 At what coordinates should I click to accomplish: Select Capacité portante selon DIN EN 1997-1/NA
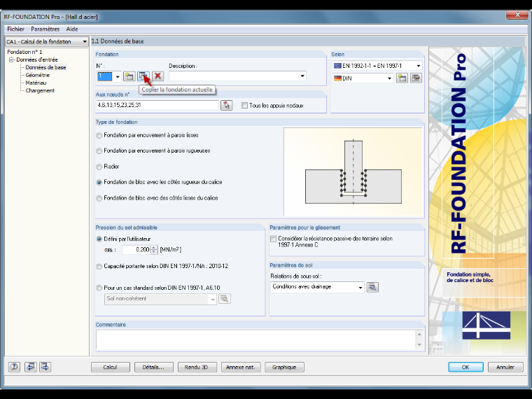pos(99,267)
